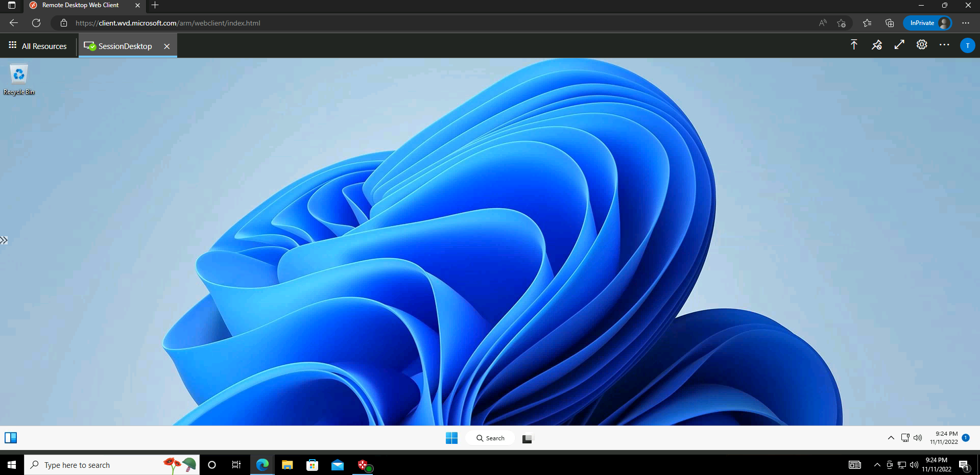Open Microsoft Store on local taskbar
This screenshot has height=475, width=980.
[x=312, y=465]
